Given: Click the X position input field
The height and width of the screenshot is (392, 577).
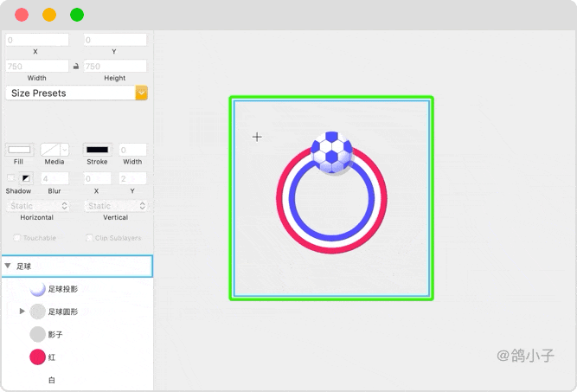Looking at the screenshot, I should 37,40.
